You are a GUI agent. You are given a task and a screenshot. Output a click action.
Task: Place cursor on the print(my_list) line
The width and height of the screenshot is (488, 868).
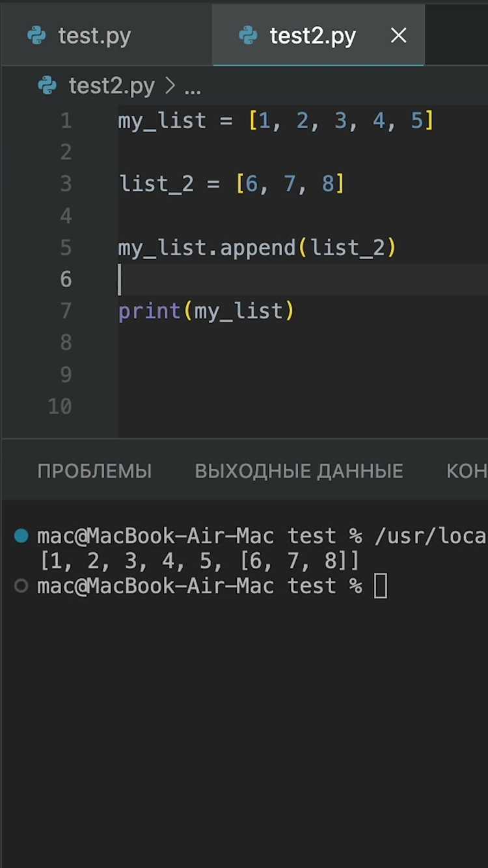[206, 311]
